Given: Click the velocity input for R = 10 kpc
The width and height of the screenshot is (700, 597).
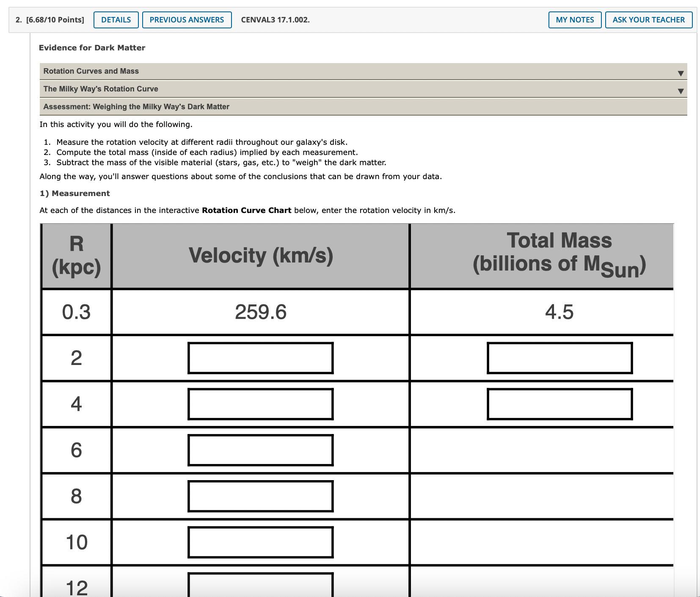Looking at the screenshot, I should point(260,542).
